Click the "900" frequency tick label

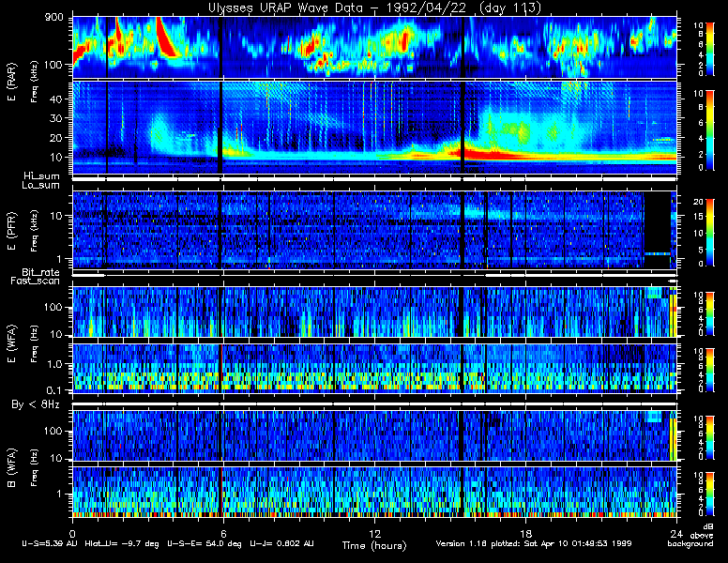53,18
